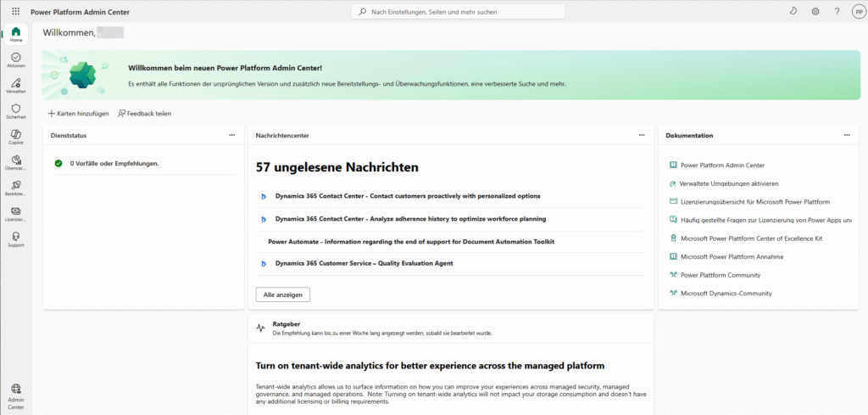Click the Alle anzeigen button

283,294
